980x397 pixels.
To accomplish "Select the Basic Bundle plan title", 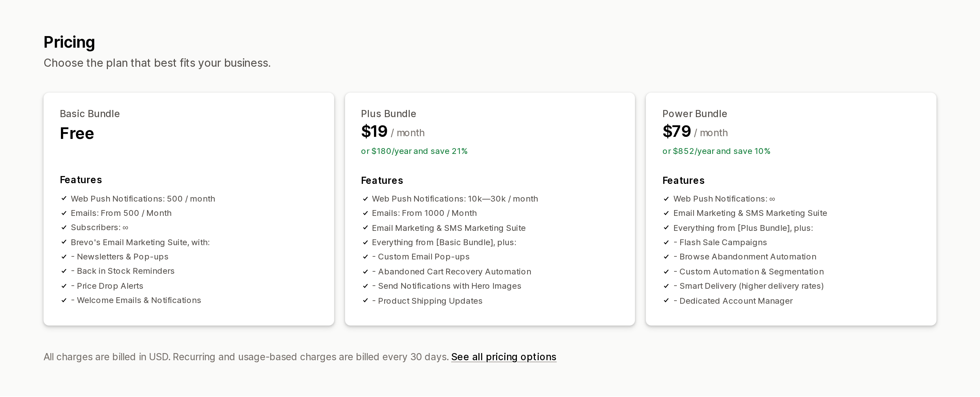I will point(90,114).
